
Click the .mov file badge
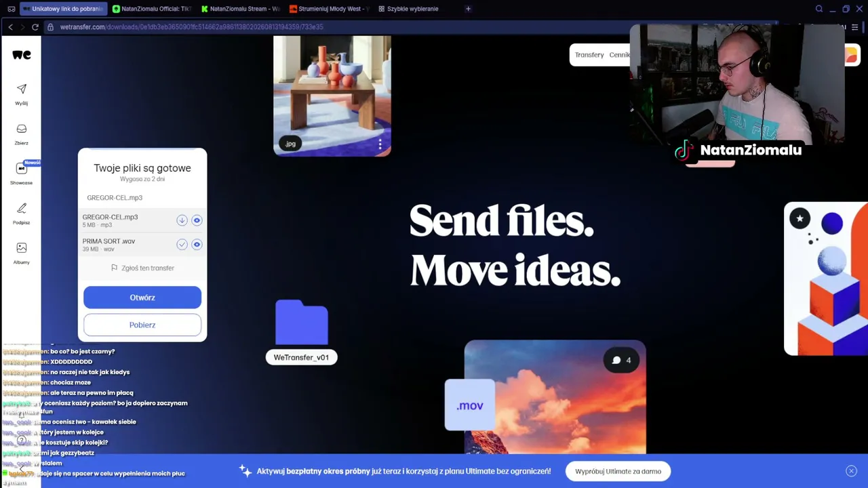point(470,405)
